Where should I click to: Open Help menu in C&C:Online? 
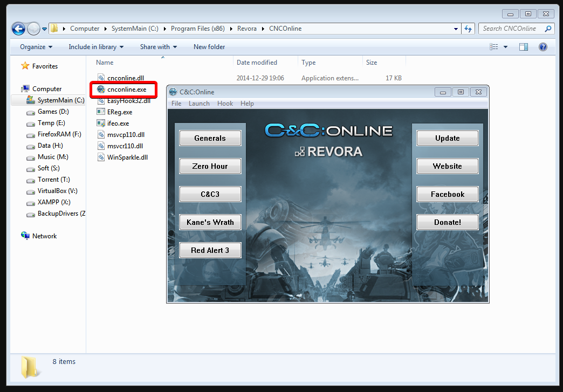tap(247, 104)
